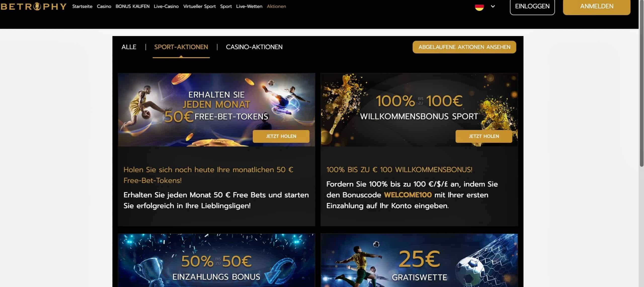Click the Betrophy logo
This screenshot has height=287, width=644.
(33, 6)
